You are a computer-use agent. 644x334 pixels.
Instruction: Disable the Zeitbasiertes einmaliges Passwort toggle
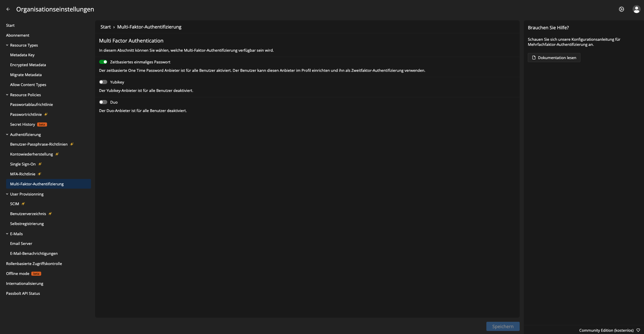click(x=103, y=62)
